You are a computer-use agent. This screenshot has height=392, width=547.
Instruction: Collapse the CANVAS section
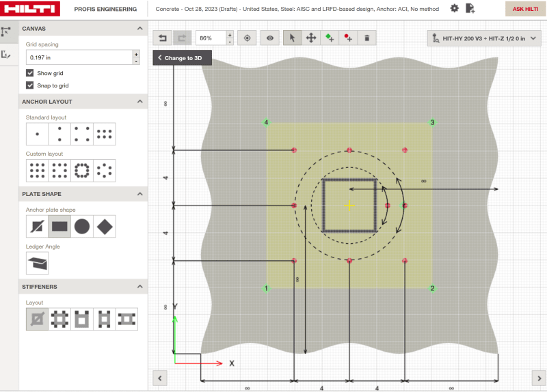140,29
